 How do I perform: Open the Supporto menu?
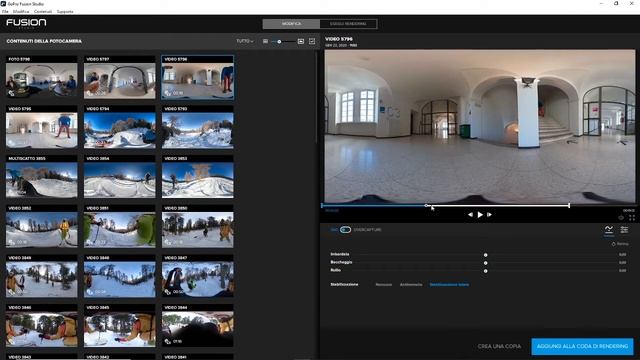(65, 11)
